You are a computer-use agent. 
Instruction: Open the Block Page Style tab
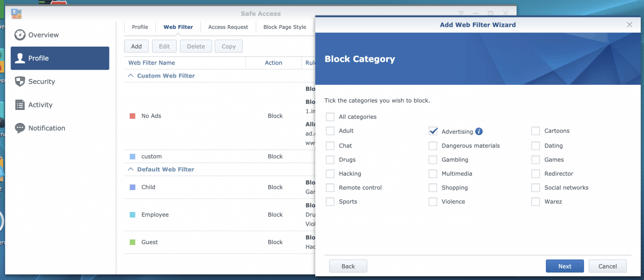[285, 27]
